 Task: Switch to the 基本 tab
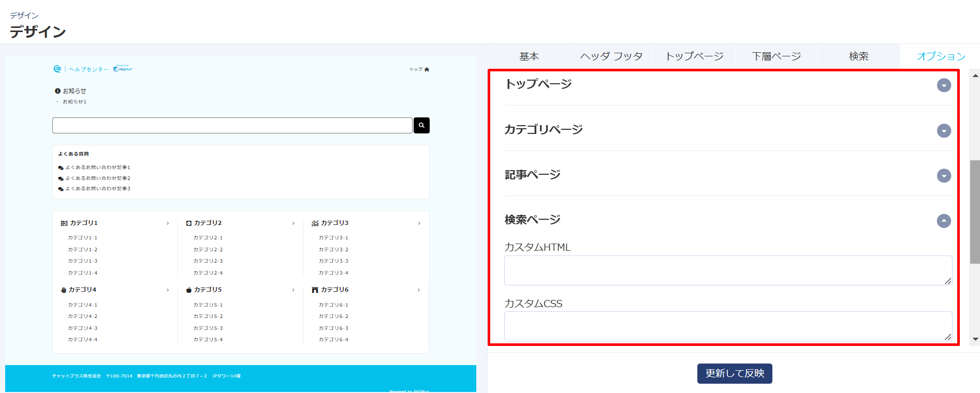[529, 56]
